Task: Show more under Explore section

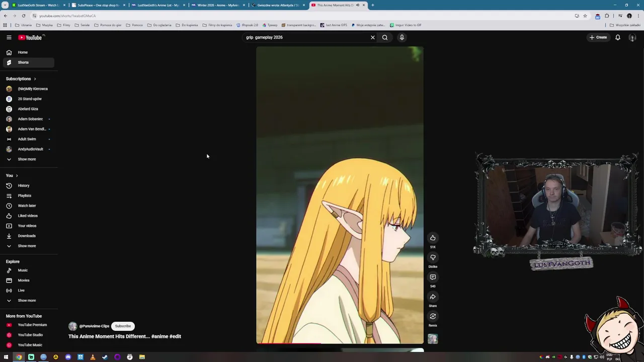Action: point(27,301)
